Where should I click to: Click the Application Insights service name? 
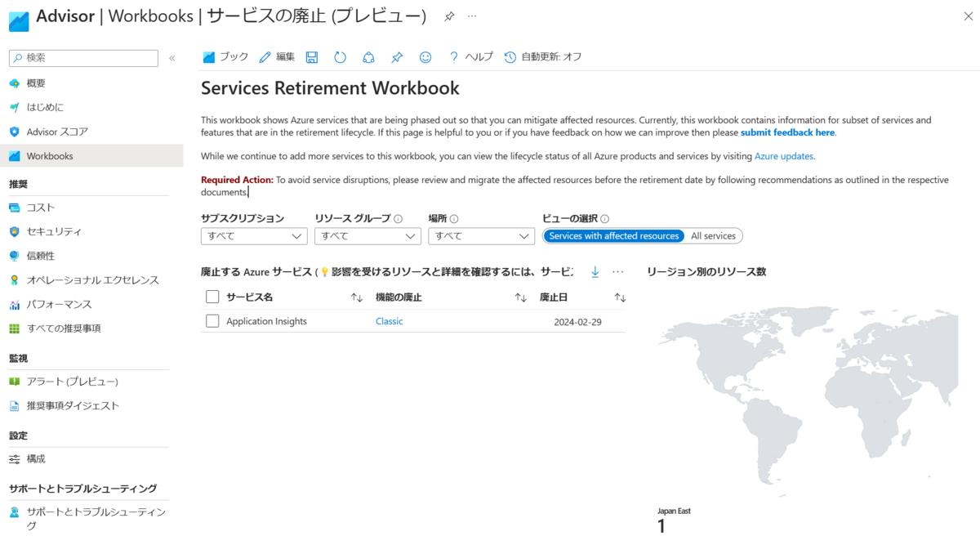[x=267, y=321]
